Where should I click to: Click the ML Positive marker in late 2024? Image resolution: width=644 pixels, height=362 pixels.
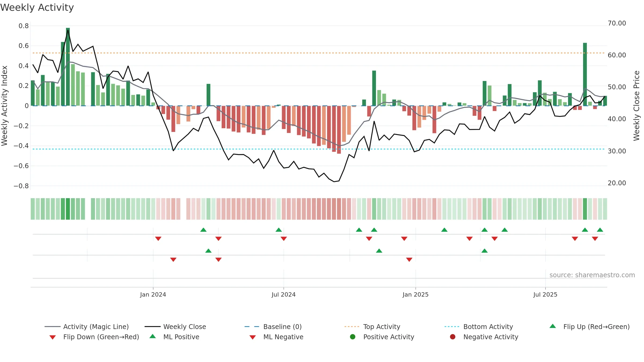tap(379, 251)
